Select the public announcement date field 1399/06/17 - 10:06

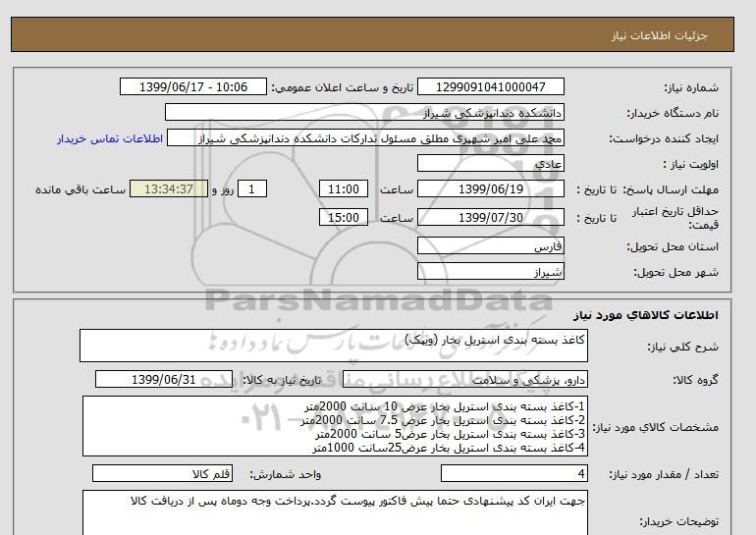click(192, 86)
